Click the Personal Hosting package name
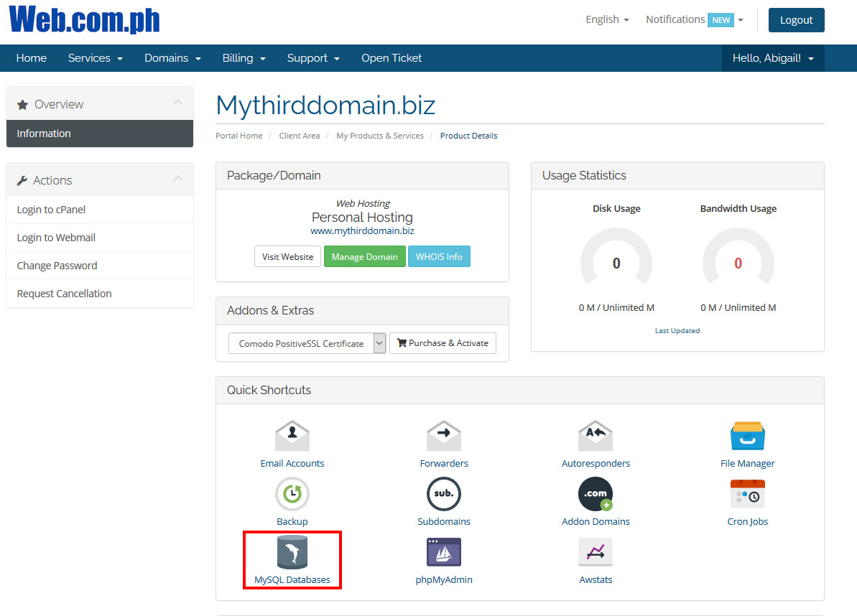This screenshot has height=616, width=857. coord(362,218)
